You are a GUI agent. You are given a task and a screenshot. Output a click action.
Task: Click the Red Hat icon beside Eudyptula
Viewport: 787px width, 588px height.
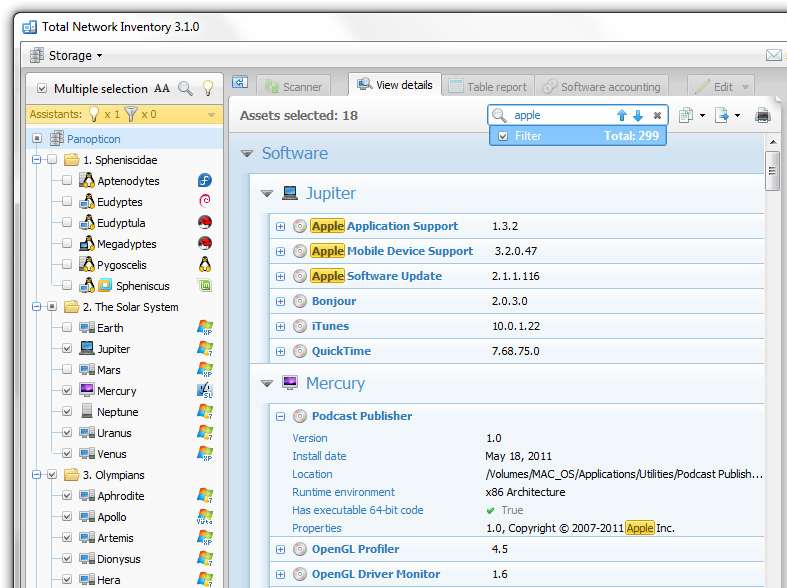pos(205,222)
